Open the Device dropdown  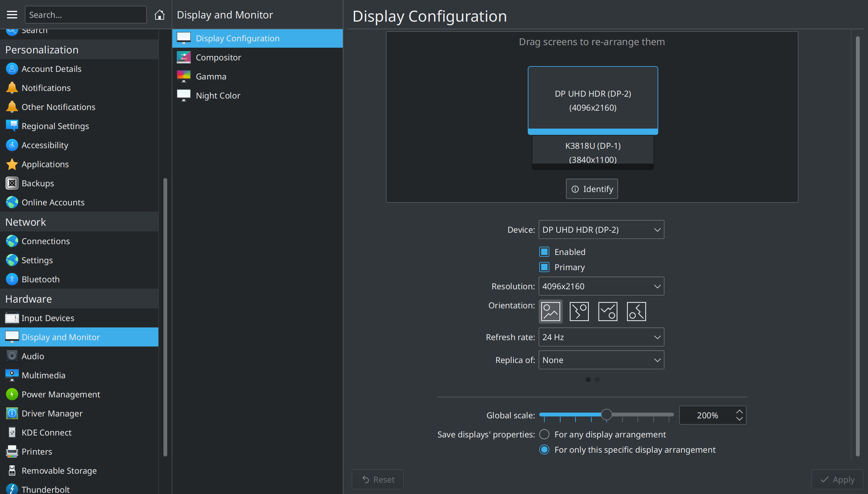[601, 230]
